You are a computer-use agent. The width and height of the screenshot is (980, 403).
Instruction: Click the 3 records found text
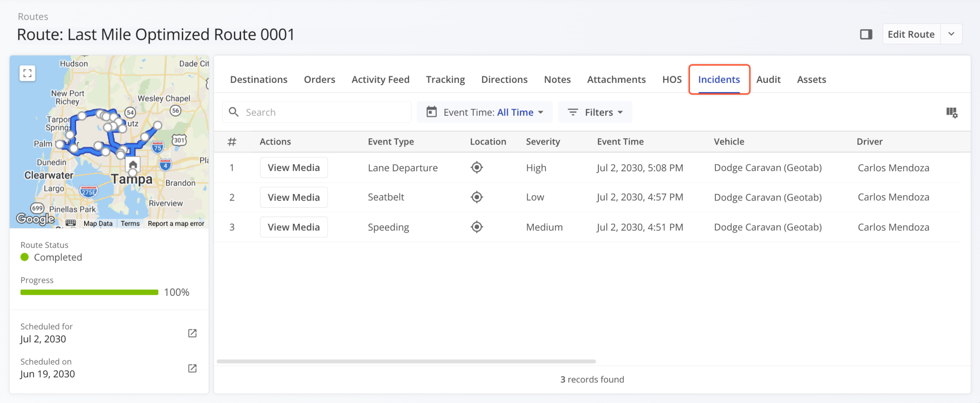(592, 380)
